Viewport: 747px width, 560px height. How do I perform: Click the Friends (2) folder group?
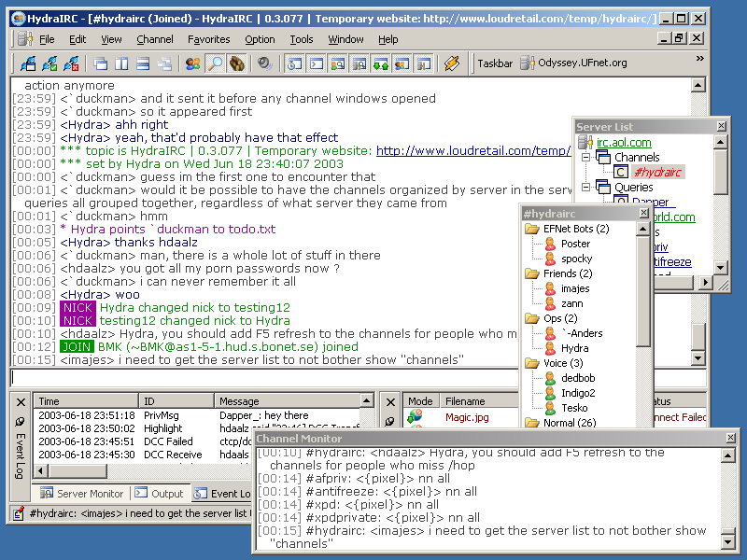pyautogui.click(x=568, y=273)
